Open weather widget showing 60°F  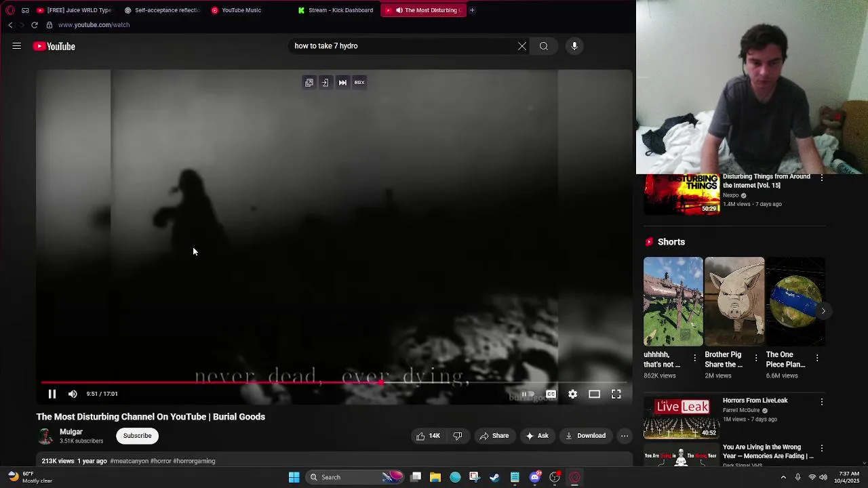coord(31,477)
